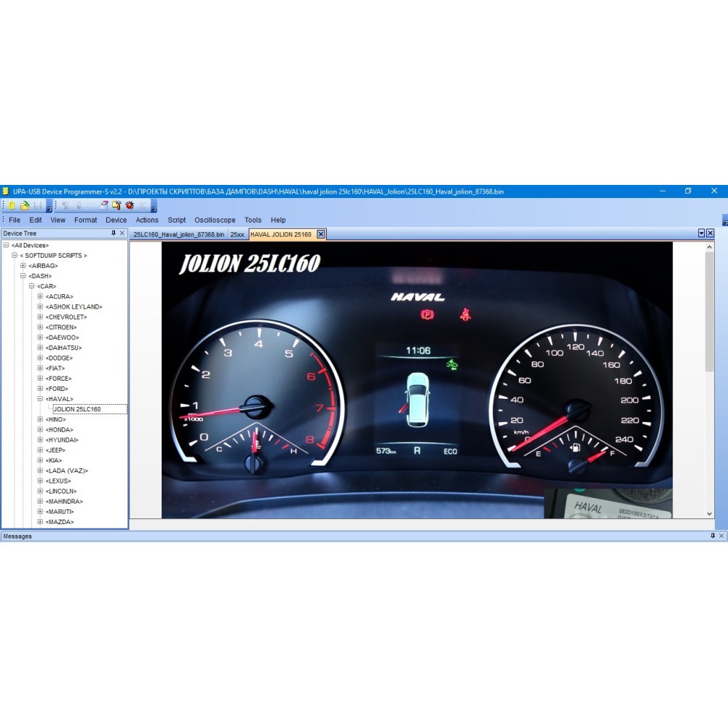Open the View menu
The image size is (728, 728).
pos(58,220)
